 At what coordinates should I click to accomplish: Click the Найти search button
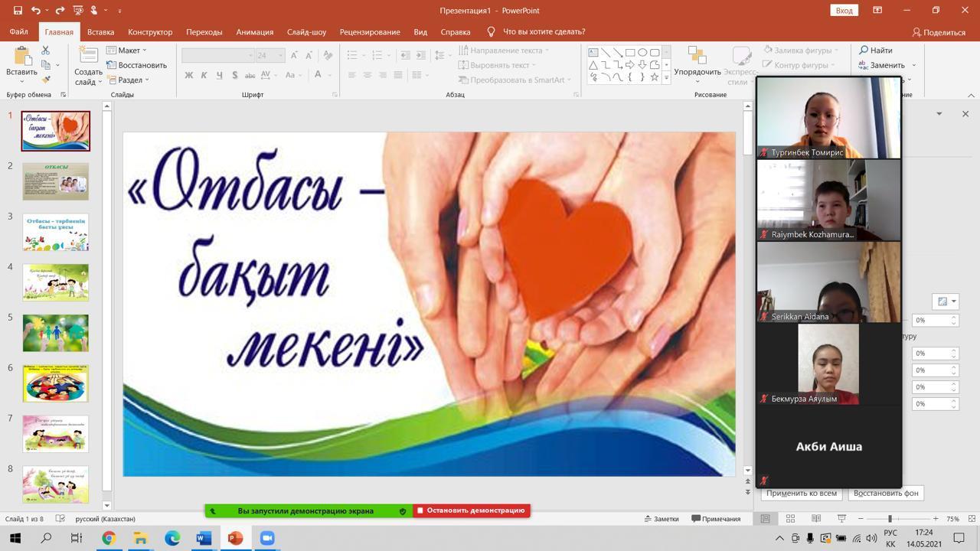(x=876, y=51)
